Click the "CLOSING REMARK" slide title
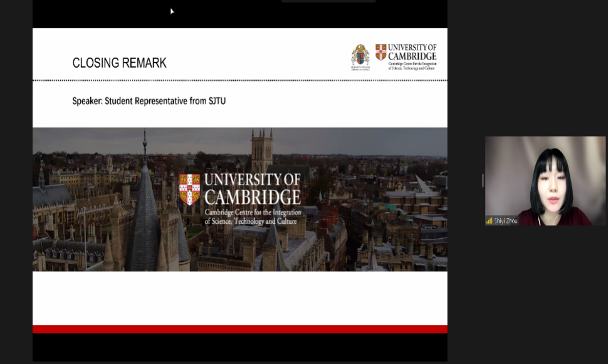 pos(120,63)
